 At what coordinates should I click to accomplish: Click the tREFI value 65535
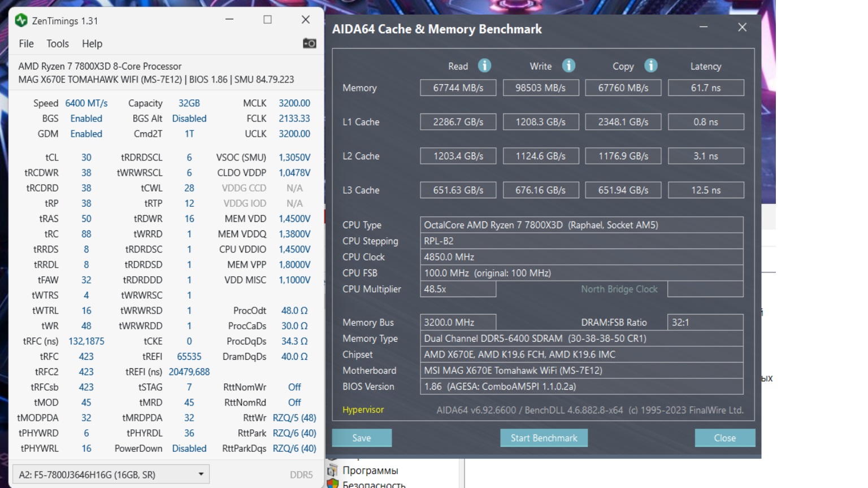[x=189, y=356]
